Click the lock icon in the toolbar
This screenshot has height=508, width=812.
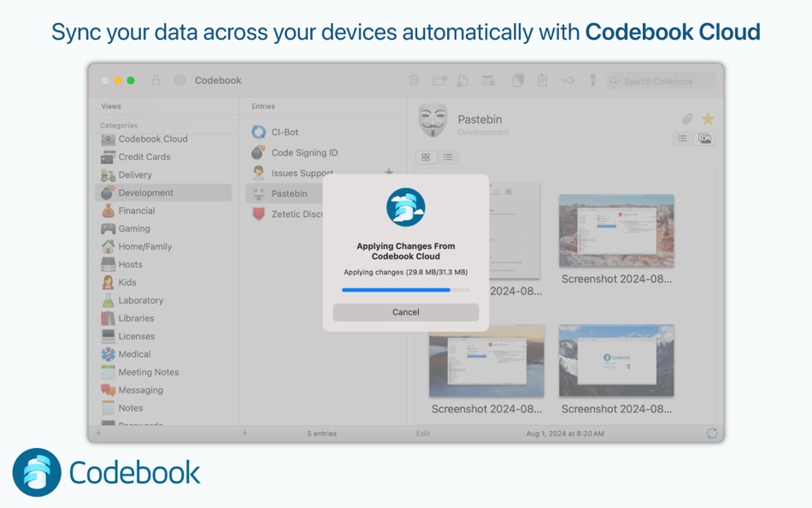coord(156,80)
